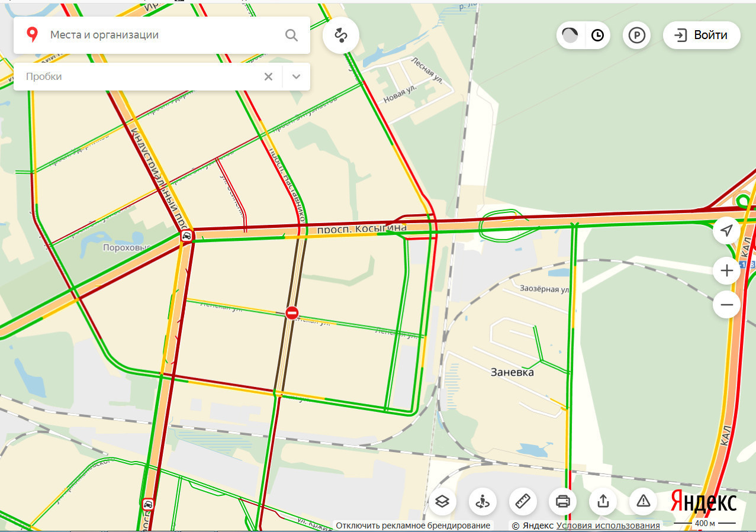756x532 pixels.
Task: Select the ruler distance tool
Action: [x=523, y=502]
